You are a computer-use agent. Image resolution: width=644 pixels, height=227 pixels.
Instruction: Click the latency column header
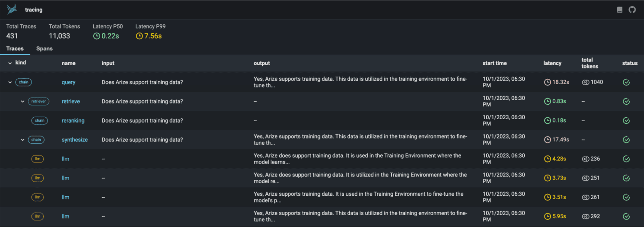point(552,63)
